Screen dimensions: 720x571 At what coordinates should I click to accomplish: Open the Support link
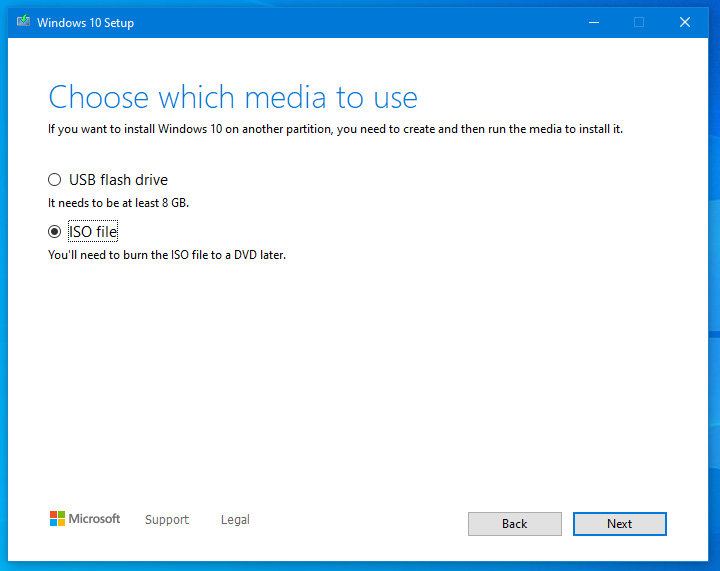(x=167, y=519)
